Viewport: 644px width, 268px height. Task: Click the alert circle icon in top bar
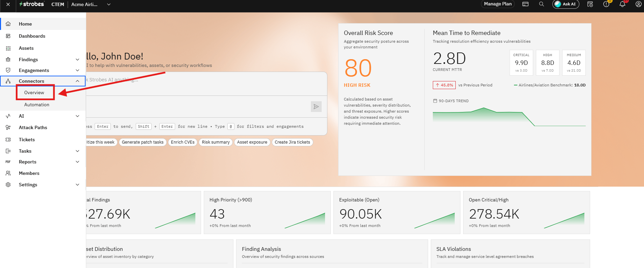coord(606,4)
